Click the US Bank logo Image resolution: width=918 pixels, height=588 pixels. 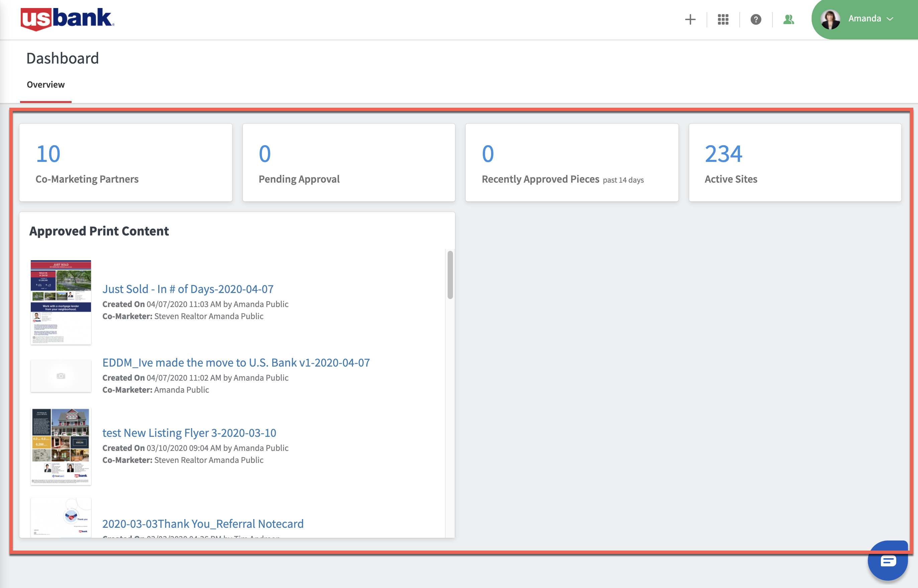[x=67, y=19]
